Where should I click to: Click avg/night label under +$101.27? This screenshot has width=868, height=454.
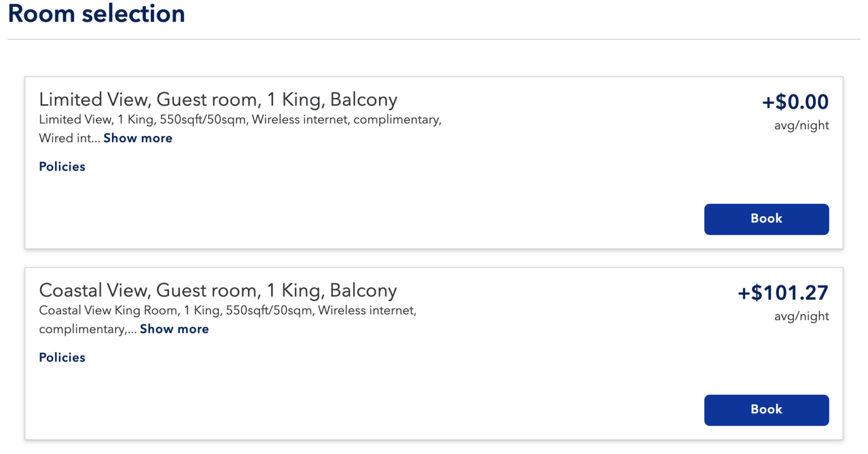[x=801, y=317]
